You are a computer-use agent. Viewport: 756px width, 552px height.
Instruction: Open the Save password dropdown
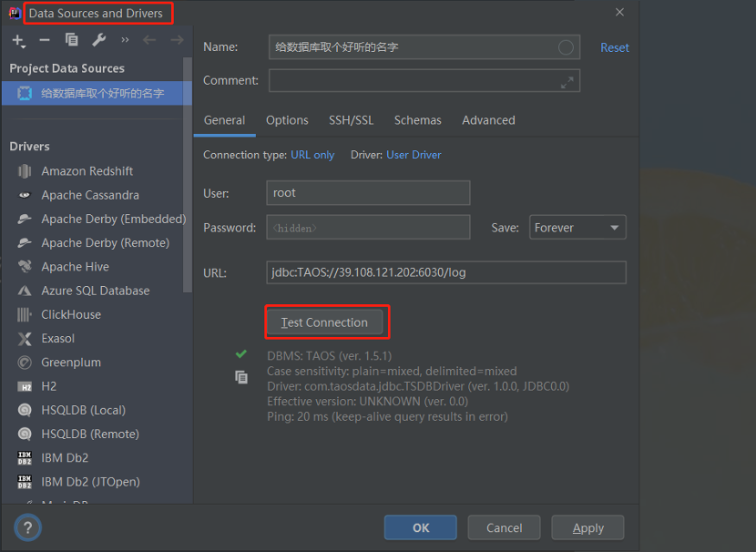point(577,228)
